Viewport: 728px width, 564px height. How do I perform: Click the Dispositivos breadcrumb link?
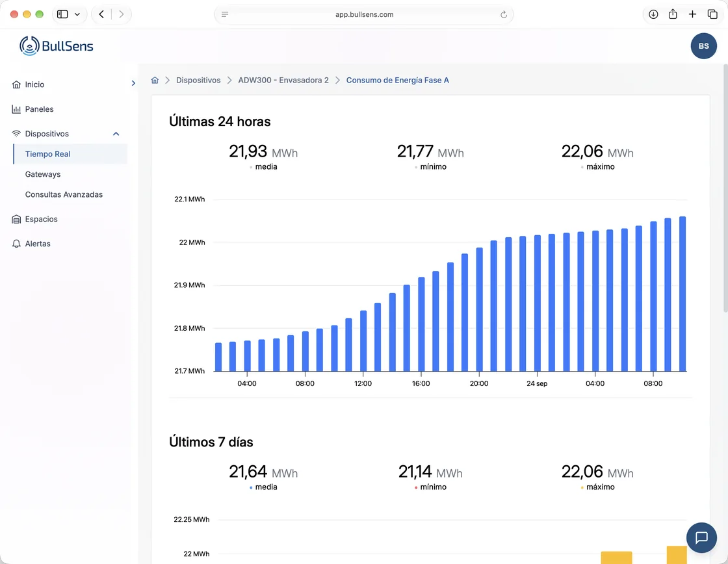pos(198,81)
